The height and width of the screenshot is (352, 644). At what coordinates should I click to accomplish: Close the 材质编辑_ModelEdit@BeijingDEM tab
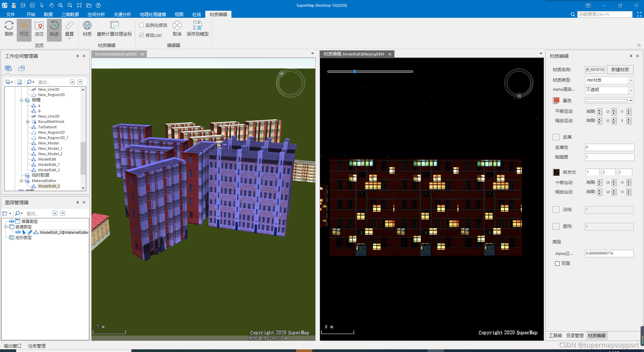tap(390, 54)
